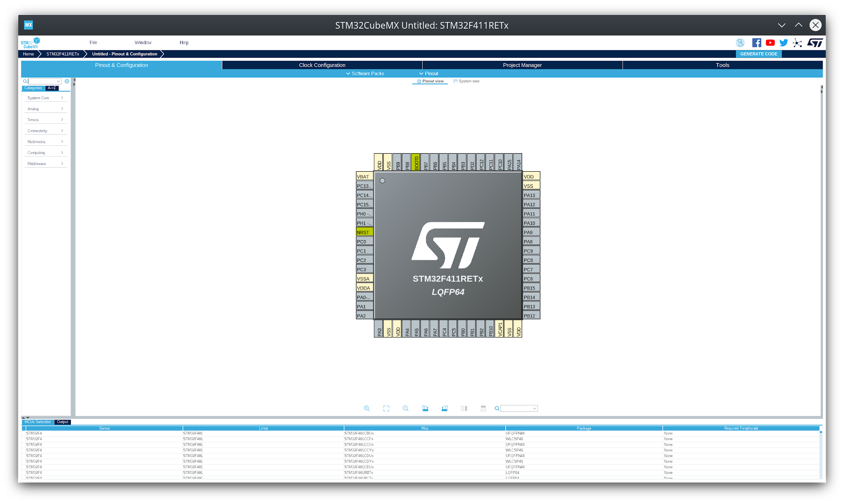Collapse the left category panel arrow

74,80
